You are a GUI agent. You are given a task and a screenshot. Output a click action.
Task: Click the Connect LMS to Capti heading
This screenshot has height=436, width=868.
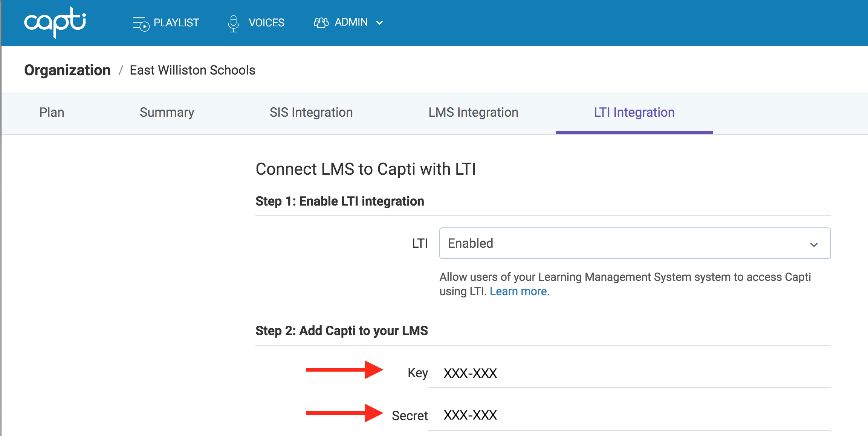point(365,169)
